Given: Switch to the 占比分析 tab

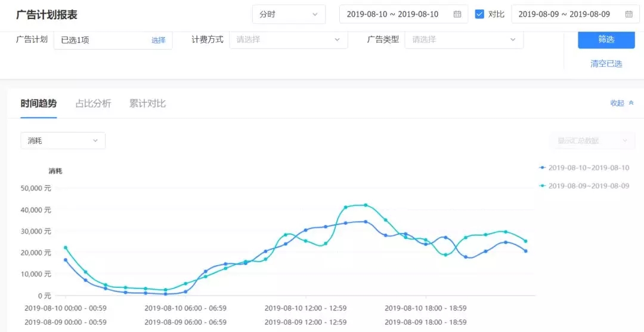Looking at the screenshot, I should 93,103.
